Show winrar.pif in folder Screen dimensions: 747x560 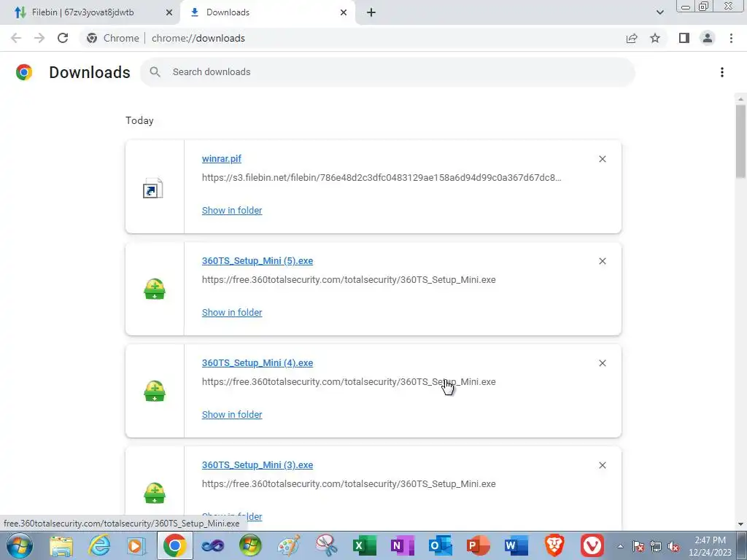pos(232,210)
